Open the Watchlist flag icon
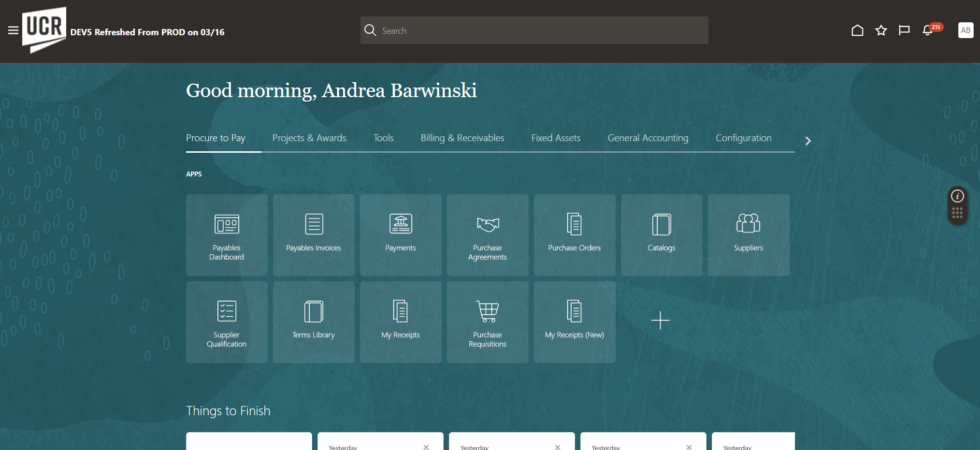 point(904,30)
